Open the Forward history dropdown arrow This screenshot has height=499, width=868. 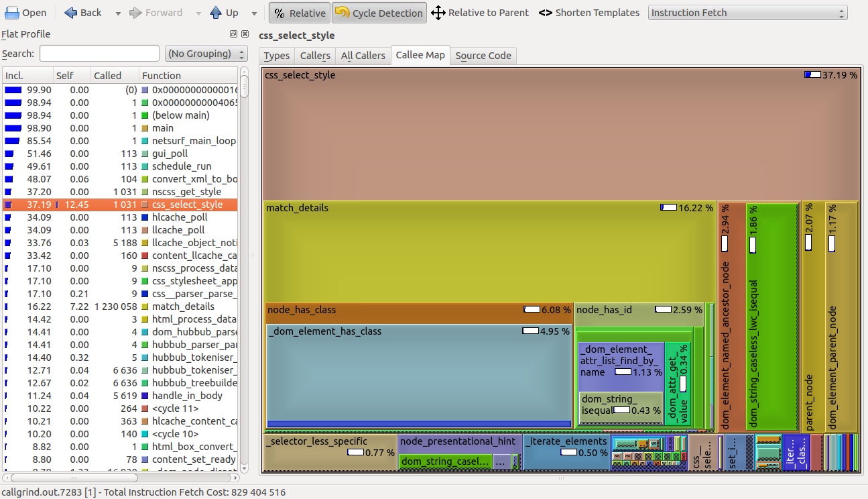click(198, 13)
